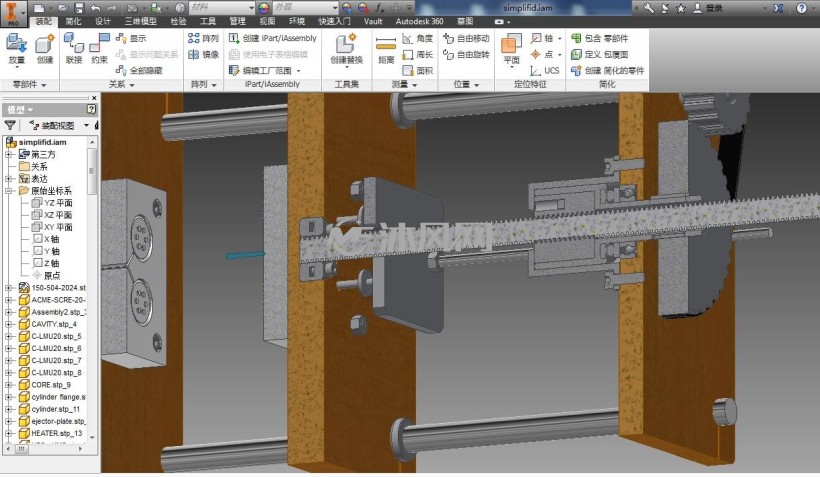Expand the CAVITY.stp_4 tree node
820x477 pixels.
pos(8,324)
